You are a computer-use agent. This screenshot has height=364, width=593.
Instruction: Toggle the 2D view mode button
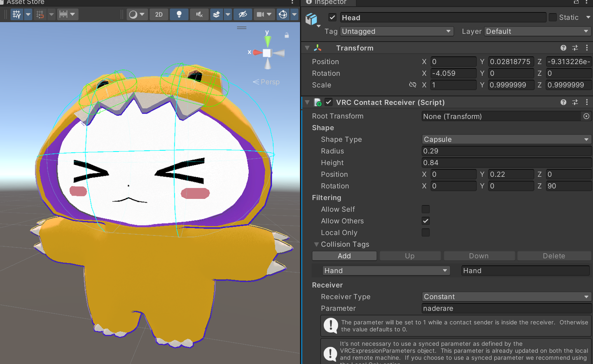159,14
